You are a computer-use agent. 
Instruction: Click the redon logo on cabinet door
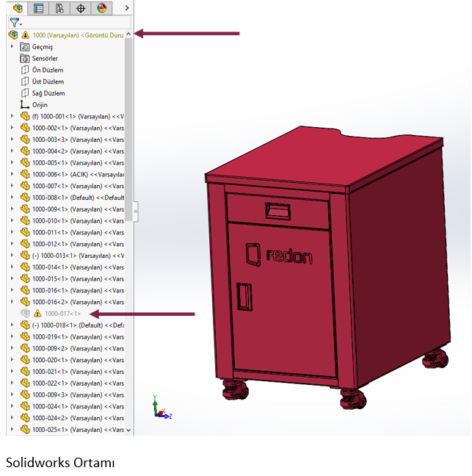pyautogui.click(x=279, y=256)
